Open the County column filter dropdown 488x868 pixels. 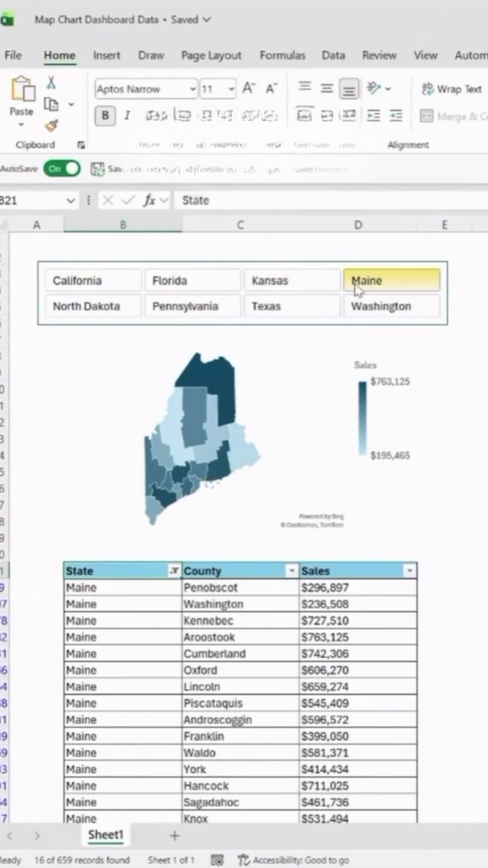click(x=292, y=571)
